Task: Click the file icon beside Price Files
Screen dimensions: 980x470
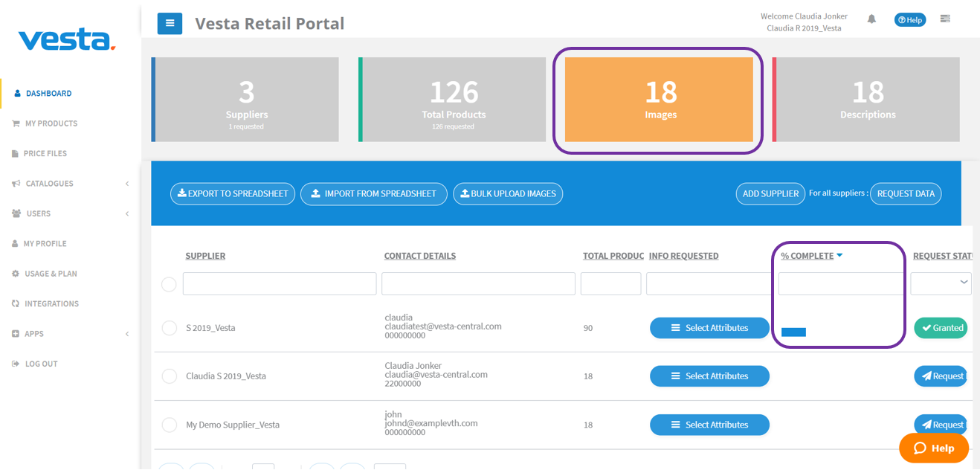Action: [x=16, y=153]
